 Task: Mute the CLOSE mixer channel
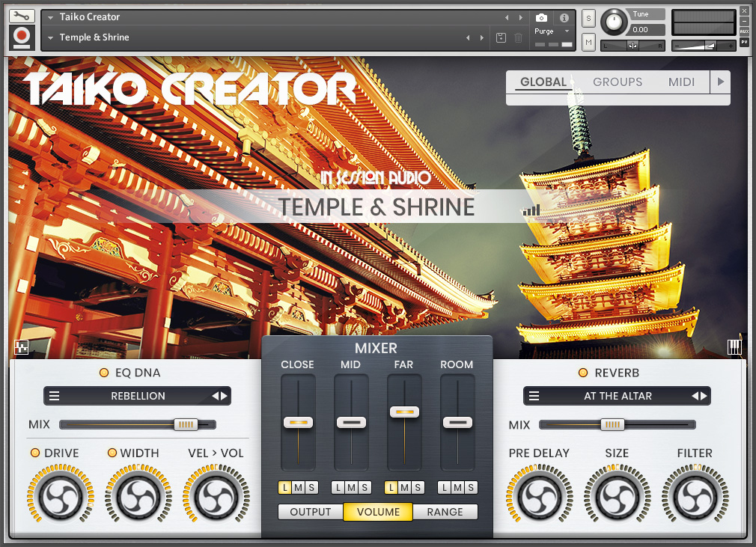click(x=299, y=488)
